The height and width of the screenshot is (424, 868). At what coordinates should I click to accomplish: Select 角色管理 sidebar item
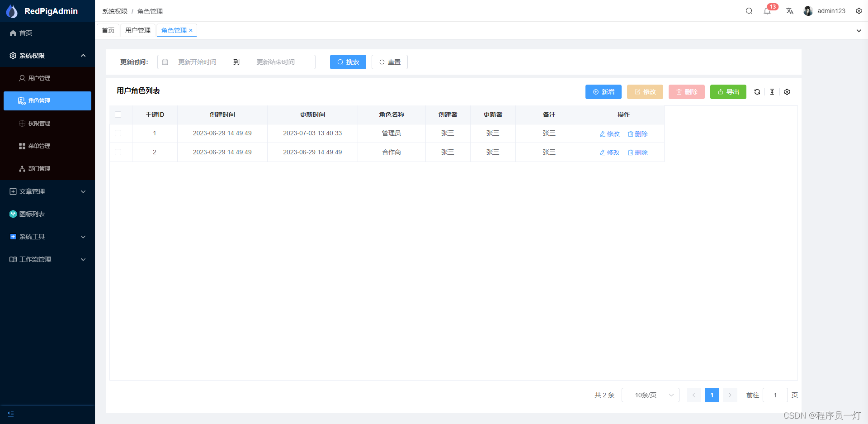pos(47,101)
